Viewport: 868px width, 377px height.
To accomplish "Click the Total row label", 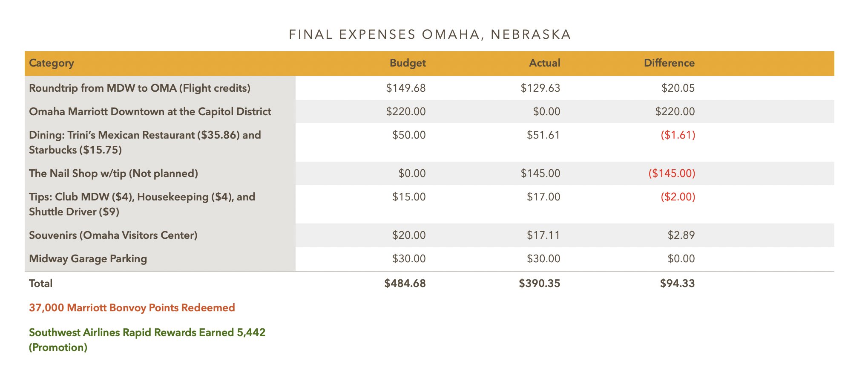I will coord(41,284).
